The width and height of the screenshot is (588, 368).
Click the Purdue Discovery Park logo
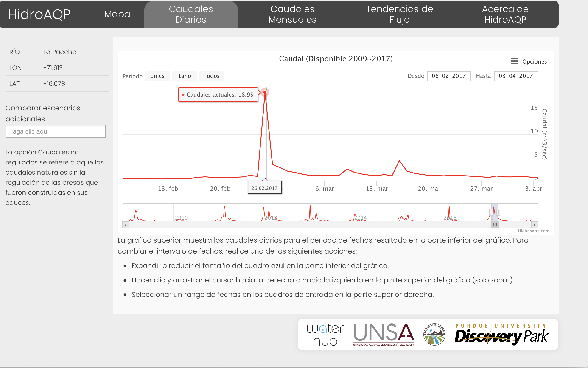point(501,335)
